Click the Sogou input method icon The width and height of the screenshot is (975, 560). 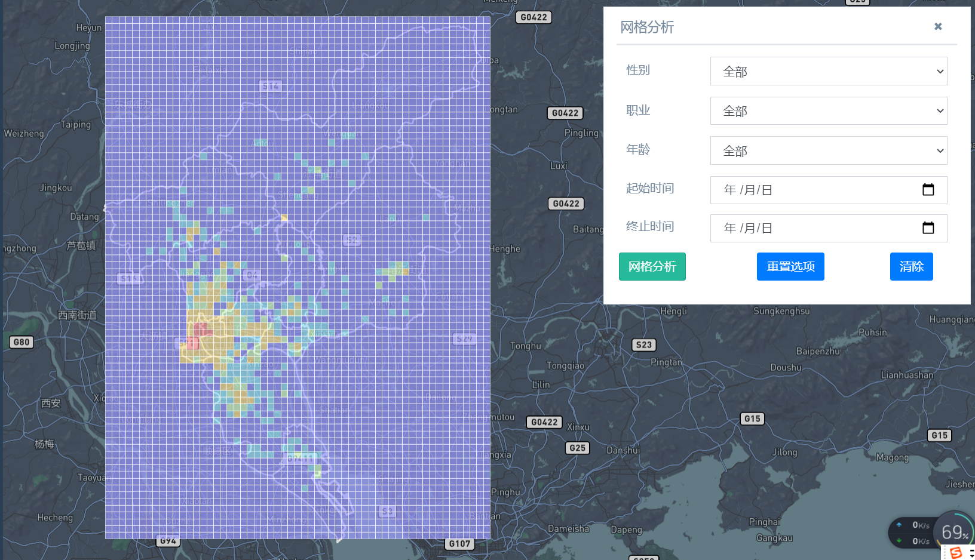tap(956, 552)
